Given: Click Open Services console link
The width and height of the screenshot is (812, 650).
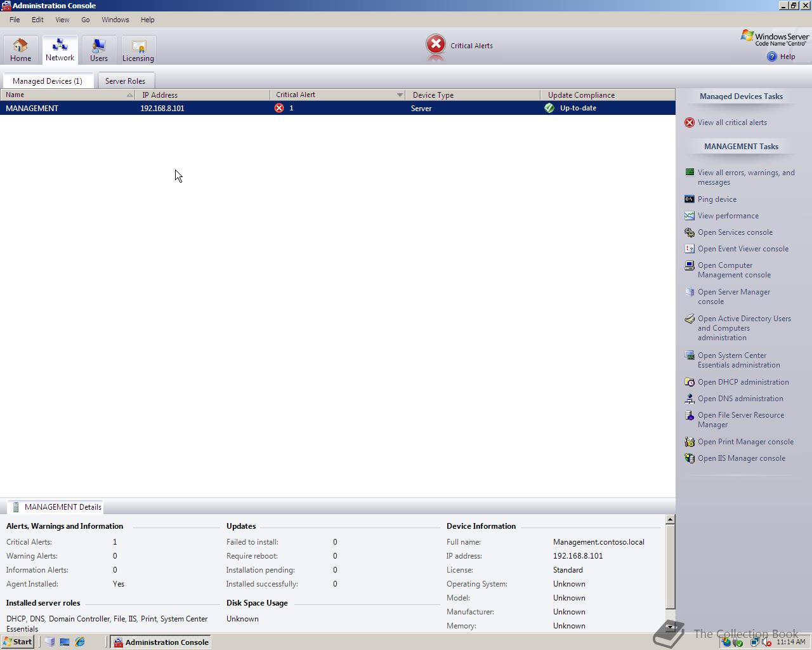Looking at the screenshot, I should point(735,232).
